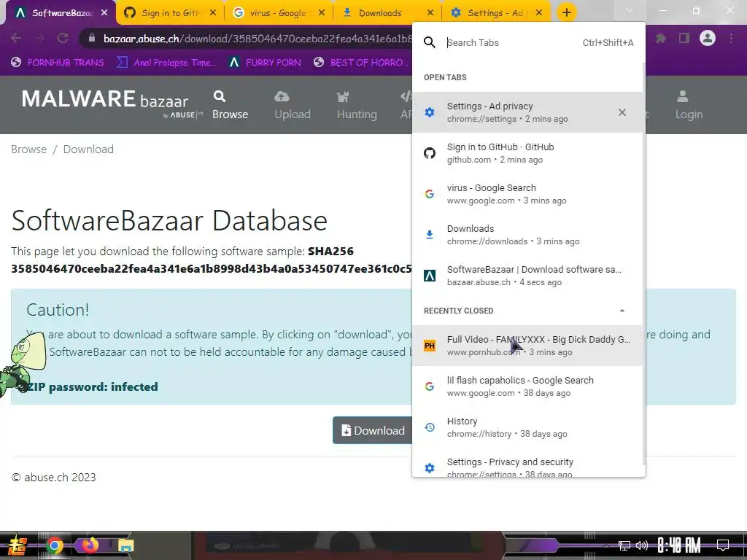Open the Windows Start button
747x560 pixels.
(16, 545)
